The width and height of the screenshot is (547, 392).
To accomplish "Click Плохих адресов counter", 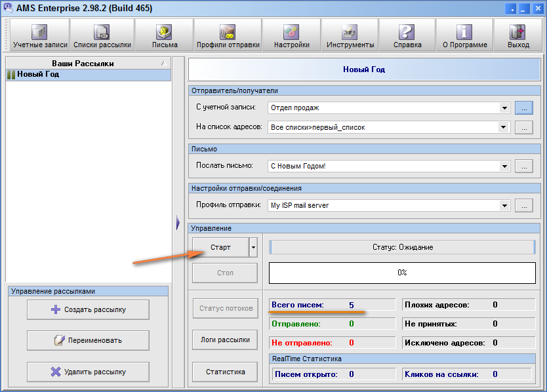I will tap(469, 305).
